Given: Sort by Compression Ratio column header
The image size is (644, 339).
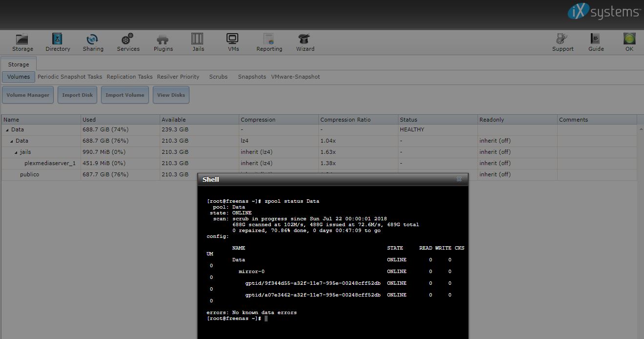Looking at the screenshot, I should point(359,120).
